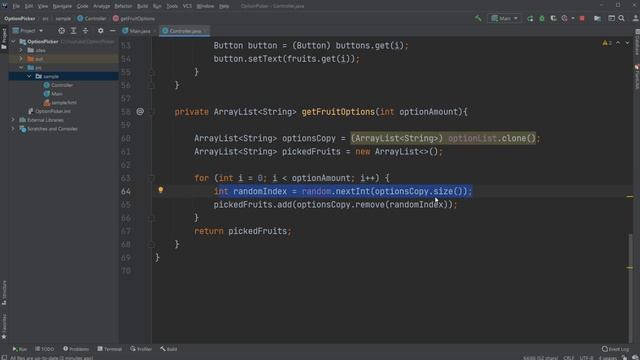Click the Debug bug icon
This screenshot has width=640, height=360.
(542, 18)
